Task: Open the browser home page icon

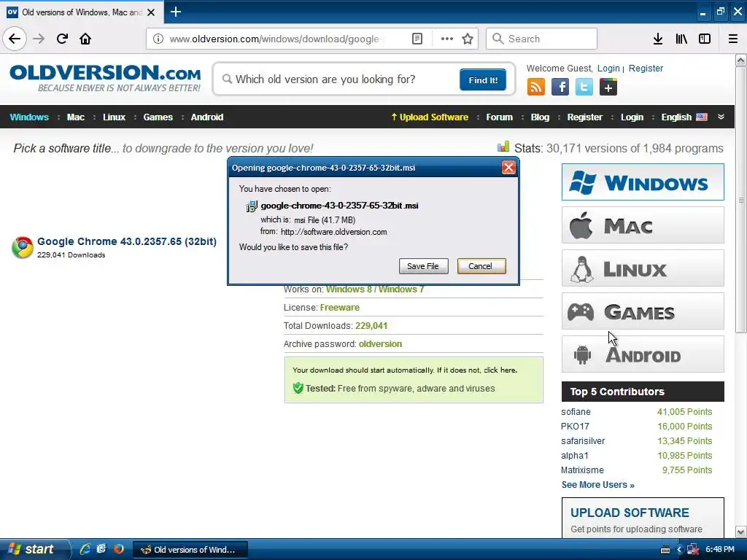Action: pos(85,39)
